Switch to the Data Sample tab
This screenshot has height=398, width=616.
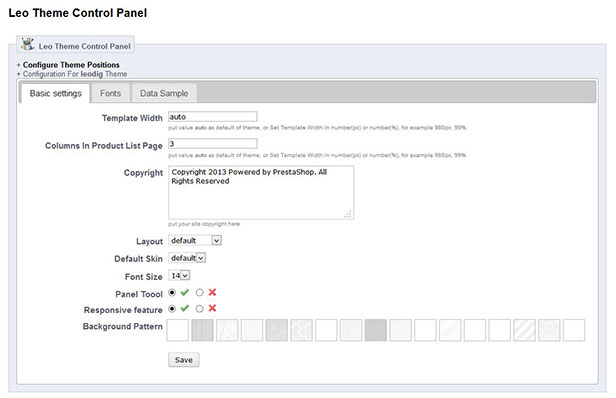coord(164,94)
